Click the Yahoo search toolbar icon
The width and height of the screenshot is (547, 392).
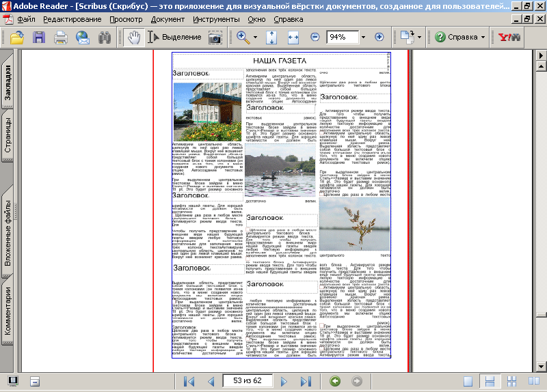click(x=509, y=37)
